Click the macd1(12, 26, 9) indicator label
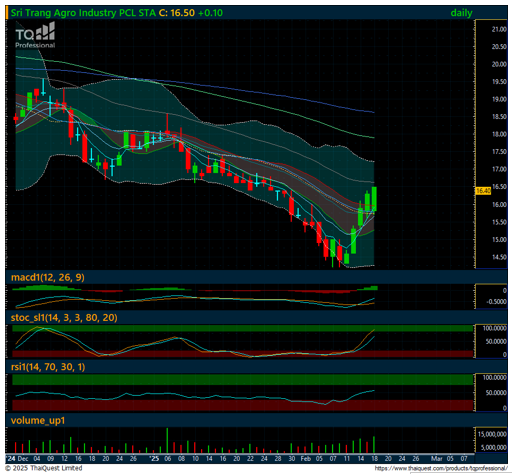This screenshot has width=512, height=474. [47, 277]
